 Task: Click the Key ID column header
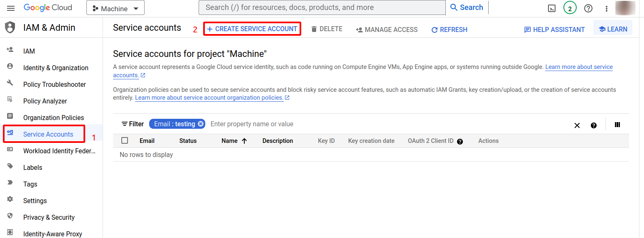pos(326,141)
